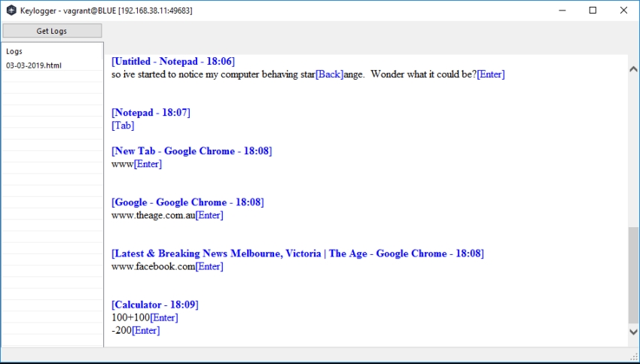The image size is (640, 364).
Task: Click the [Back] key marker in Notepad log
Action: [329, 74]
